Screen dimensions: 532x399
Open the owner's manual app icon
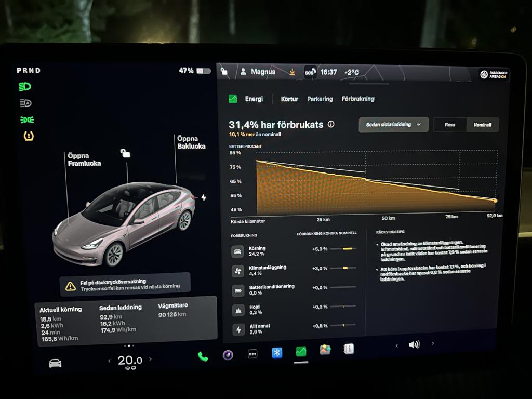[x=349, y=349]
